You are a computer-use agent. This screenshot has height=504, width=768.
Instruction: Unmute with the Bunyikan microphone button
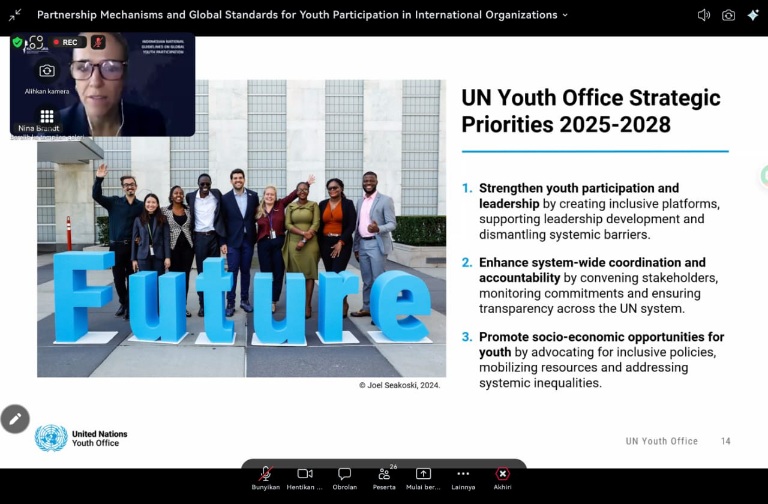point(265,479)
